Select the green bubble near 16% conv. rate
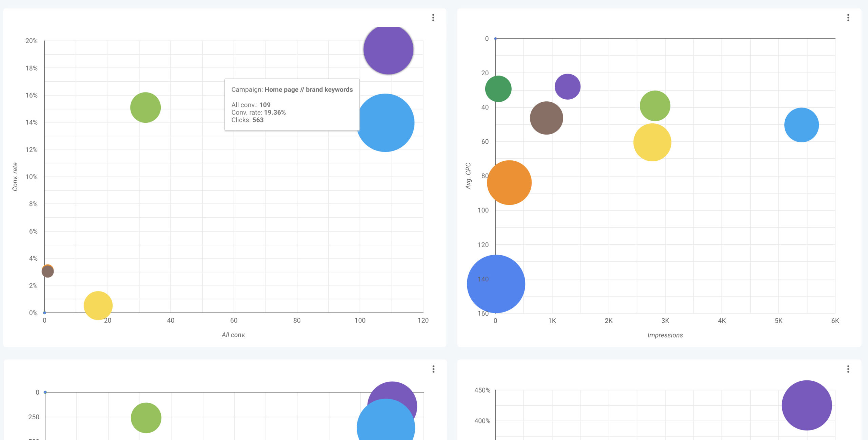This screenshot has width=868, height=440. pyautogui.click(x=145, y=107)
